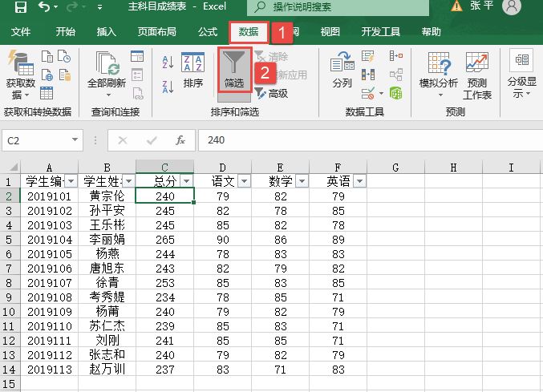This screenshot has width=543, height=392.
Task: Click the formula bar showing 240
Action: [x=371, y=140]
